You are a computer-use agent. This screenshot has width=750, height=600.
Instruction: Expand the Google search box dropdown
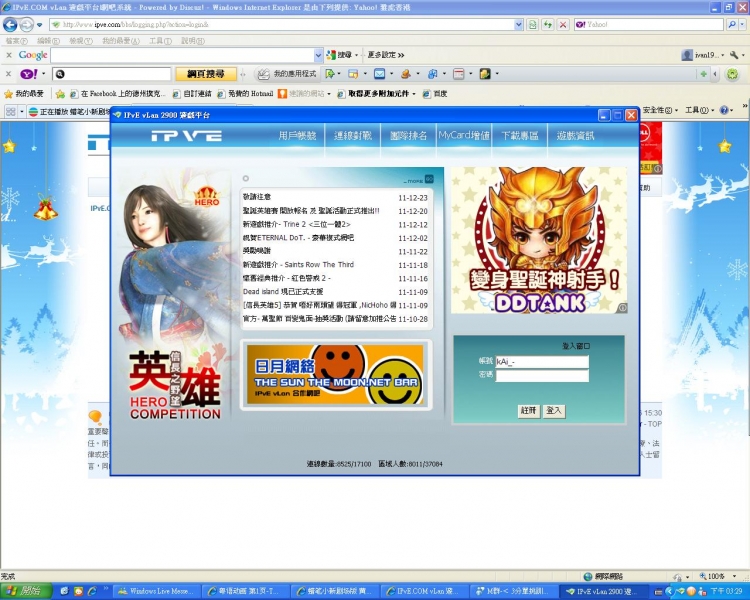tap(319, 56)
